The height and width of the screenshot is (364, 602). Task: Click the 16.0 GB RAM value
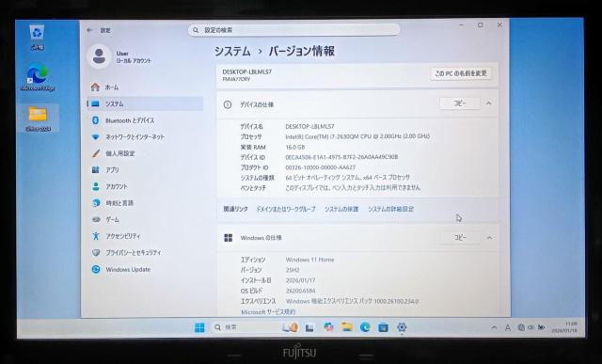click(295, 147)
